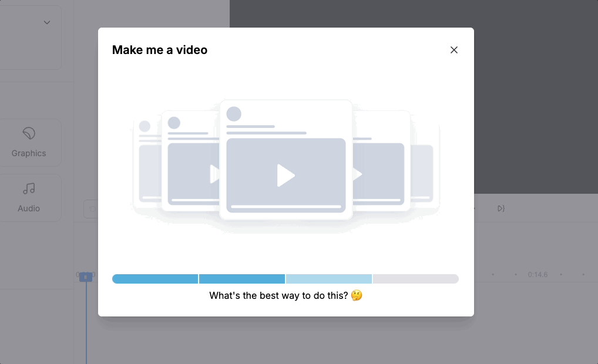Click the second blue progress bar segment
Viewport: 598px width, 364px height.
pos(242,279)
